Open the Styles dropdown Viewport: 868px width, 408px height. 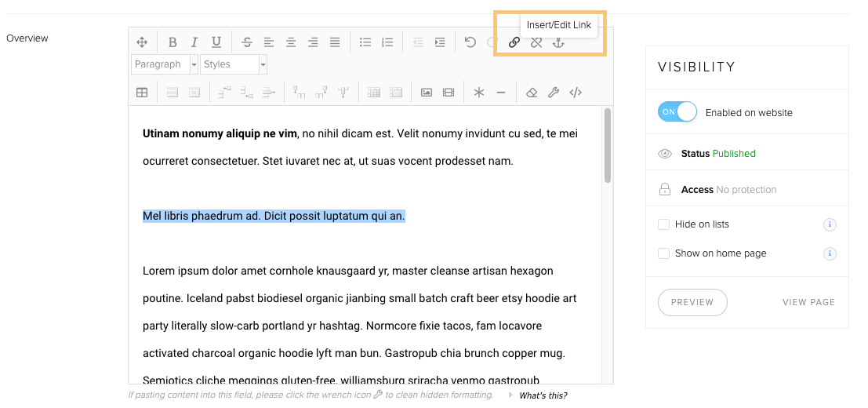[234, 64]
